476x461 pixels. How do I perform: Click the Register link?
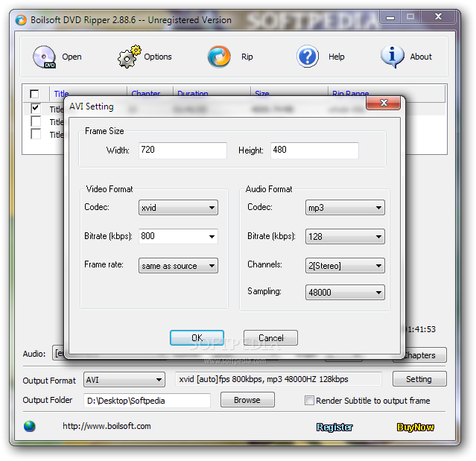tap(334, 427)
